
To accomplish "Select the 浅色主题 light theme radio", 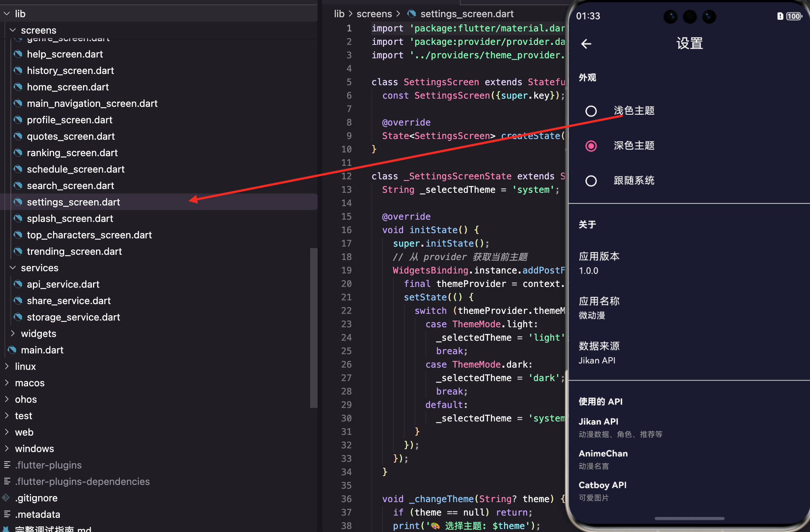I will pyautogui.click(x=591, y=111).
